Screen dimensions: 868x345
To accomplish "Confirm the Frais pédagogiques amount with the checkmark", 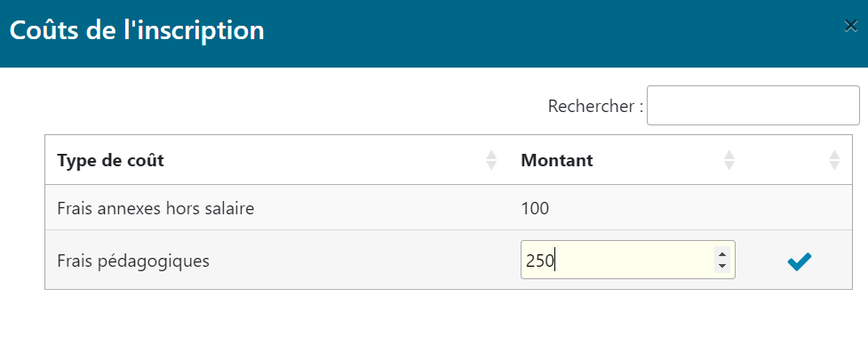I will 800,261.
